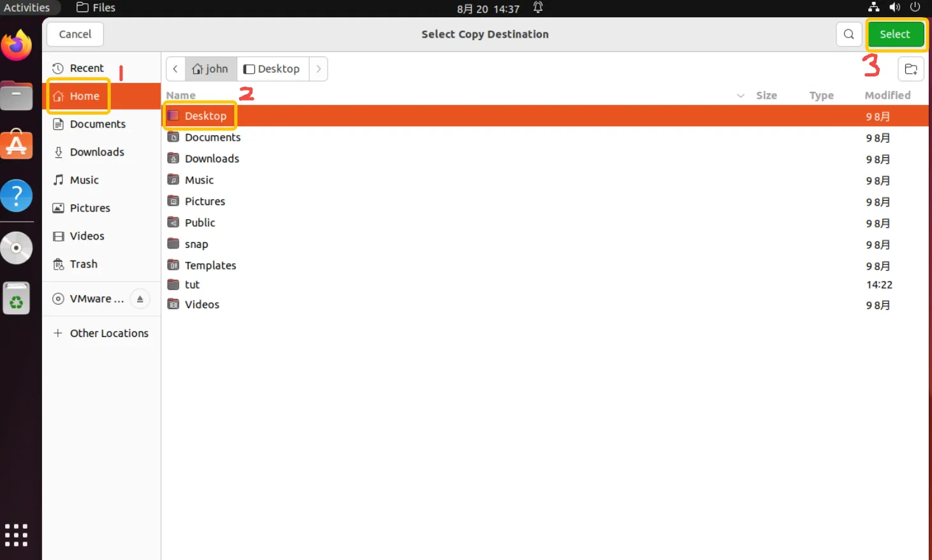Go to Documents in the sidebar

tap(102, 124)
